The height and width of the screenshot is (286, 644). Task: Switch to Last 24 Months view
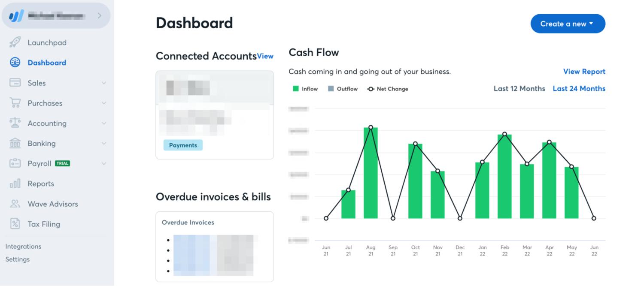pyautogui.click(x=579, y=89)
